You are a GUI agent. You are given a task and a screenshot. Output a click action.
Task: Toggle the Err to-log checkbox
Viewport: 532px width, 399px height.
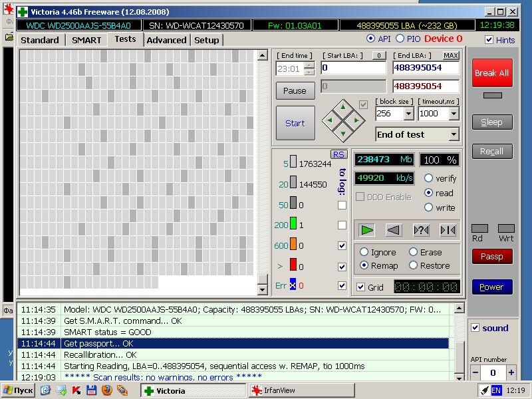pos(342,286)
